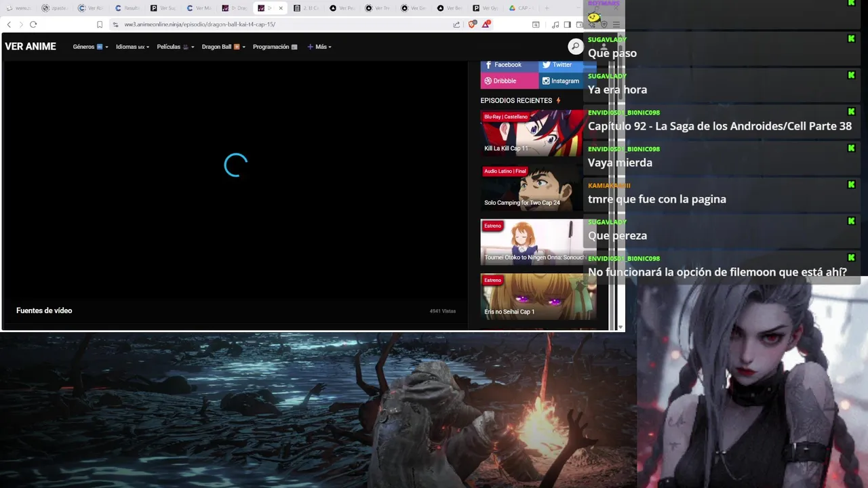Click the loading spinner in video player
The height and width of the screenshot is (488, 868).
[236, 165]
